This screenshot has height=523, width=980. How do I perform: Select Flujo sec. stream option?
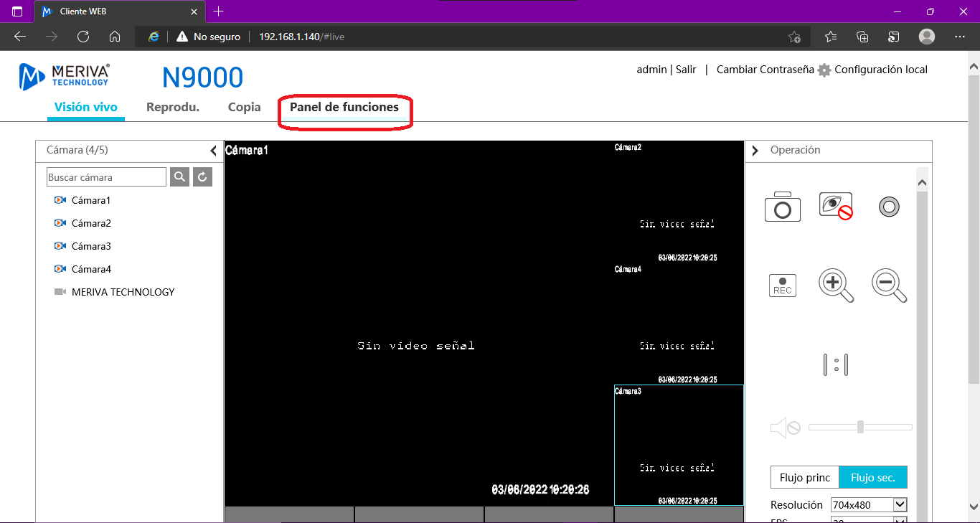coord(872,478)
